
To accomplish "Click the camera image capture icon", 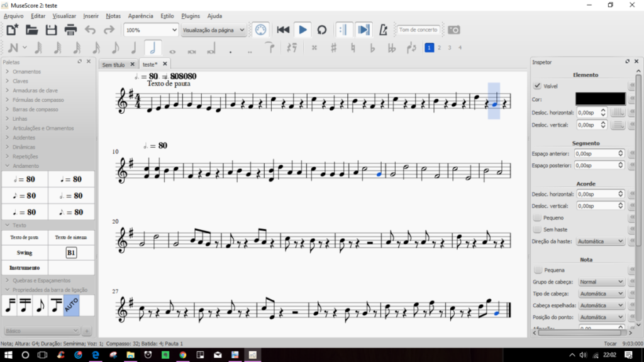I will 453,30.
